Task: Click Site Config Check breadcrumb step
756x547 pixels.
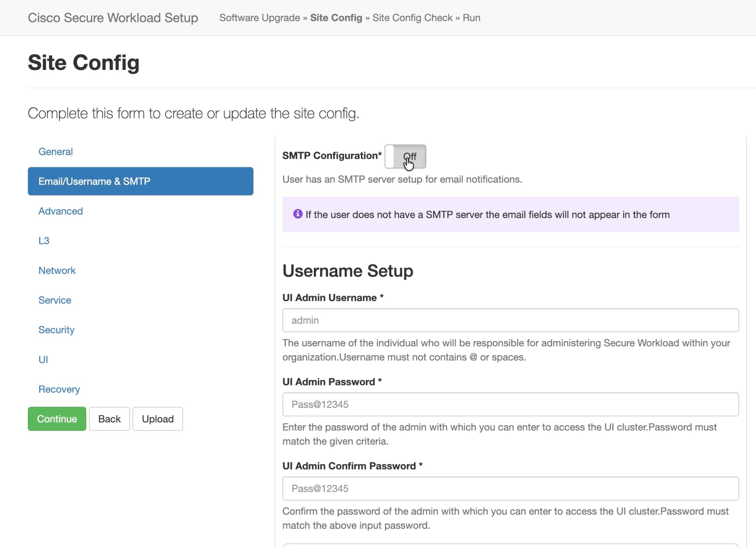Action: coord(412,18)
